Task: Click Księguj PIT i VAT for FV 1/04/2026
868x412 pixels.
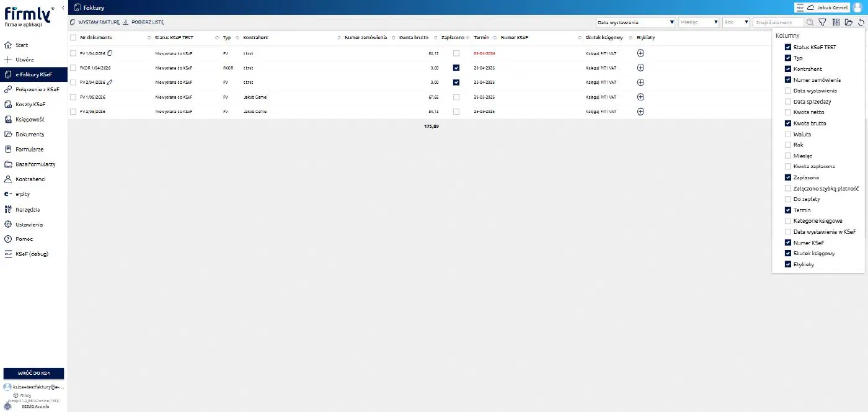Action: (601, 53)
